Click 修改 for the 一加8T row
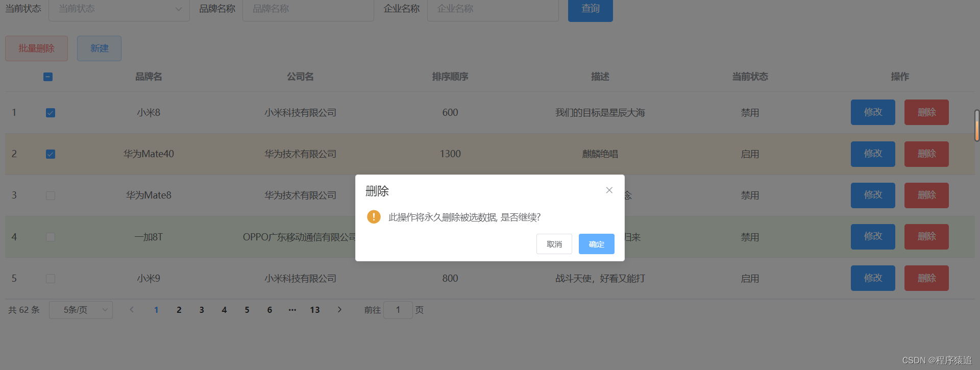This screenshot has width=980, height=370. (873, 237)
